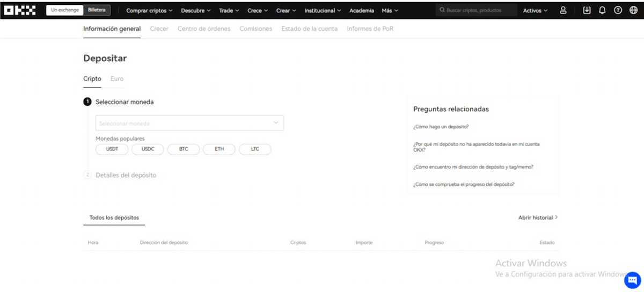Switch to Un exchange mode

coord(65,10)
